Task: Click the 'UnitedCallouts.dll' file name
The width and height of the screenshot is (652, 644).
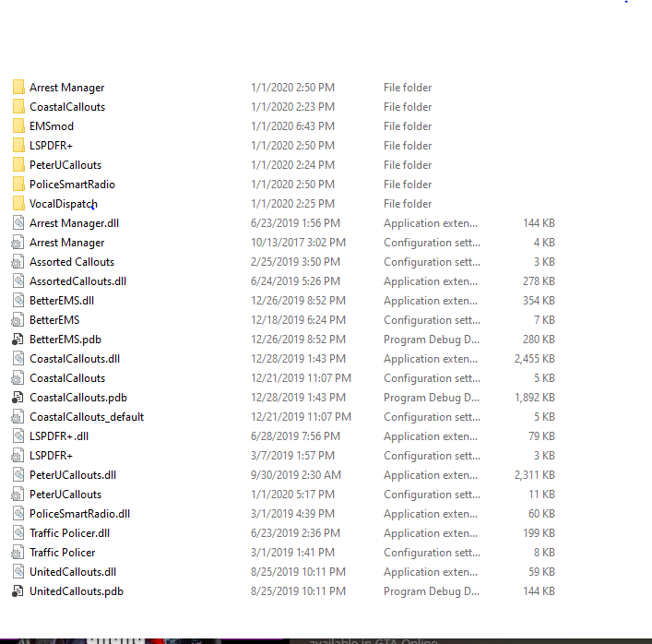Action: [x=73, y=572]
